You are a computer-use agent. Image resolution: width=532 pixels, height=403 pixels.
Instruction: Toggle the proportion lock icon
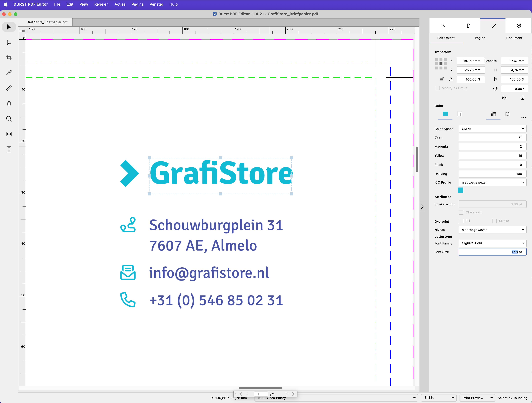[x=442, y=79]
